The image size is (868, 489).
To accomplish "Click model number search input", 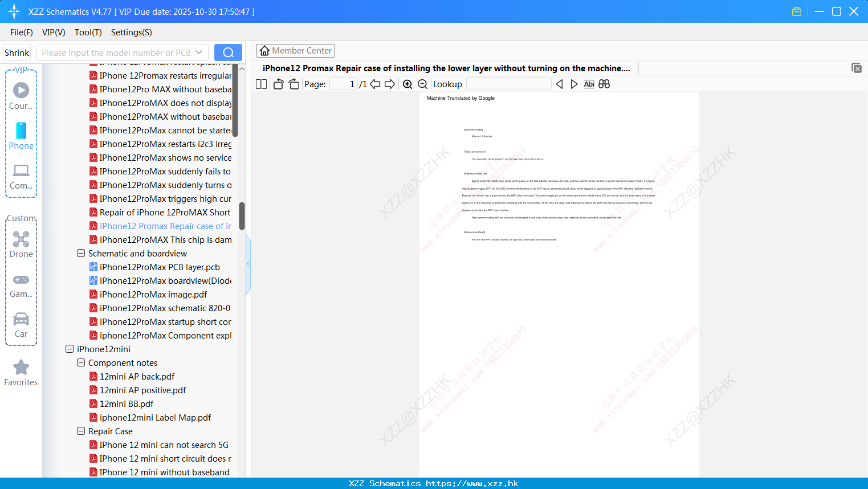I will [116, 52].
